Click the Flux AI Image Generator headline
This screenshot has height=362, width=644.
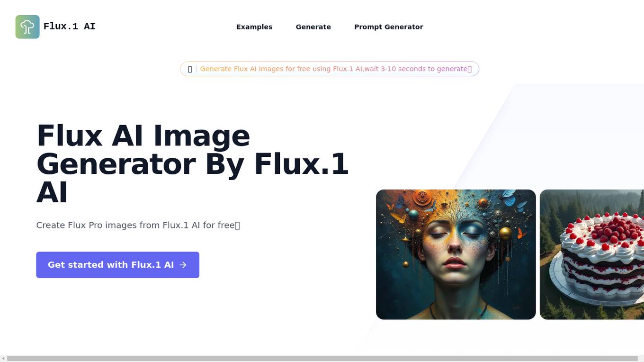pos(192,164)
